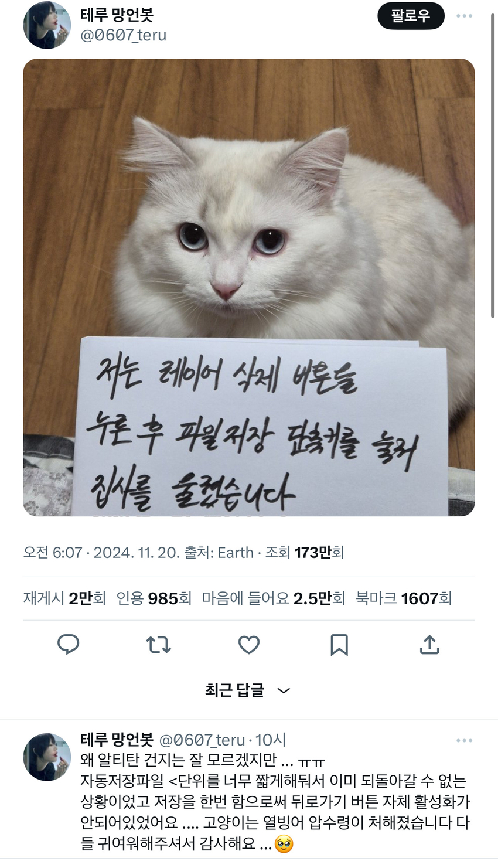Open the more options dots beside 팔로우

click(x=464, y=16)
